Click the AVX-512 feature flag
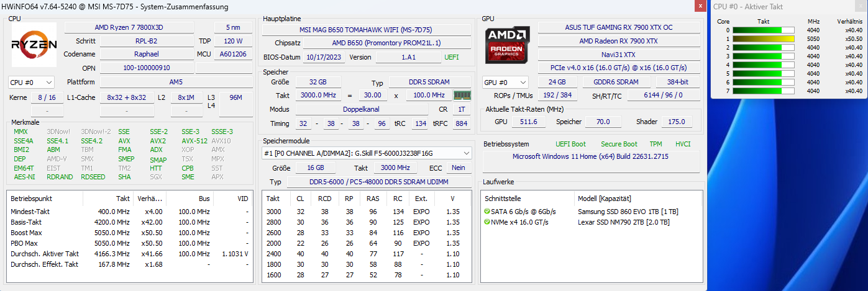 pyautogui.click(x=194, y=141)
